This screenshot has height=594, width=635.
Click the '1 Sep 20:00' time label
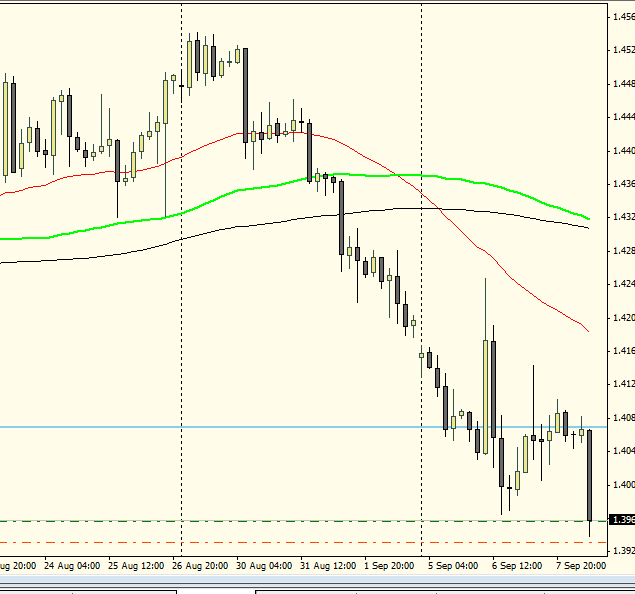pyautogui.click(x=389, y=566)
